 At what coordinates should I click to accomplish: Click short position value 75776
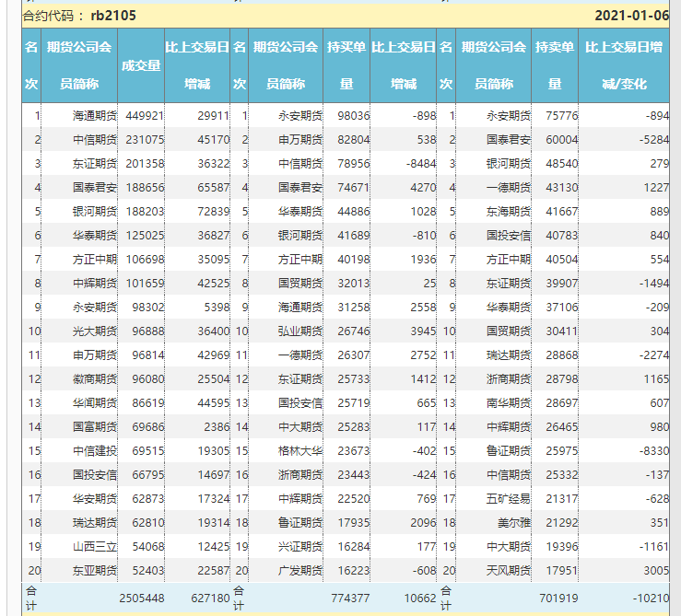pyautogui.click(x=562, y=115)
